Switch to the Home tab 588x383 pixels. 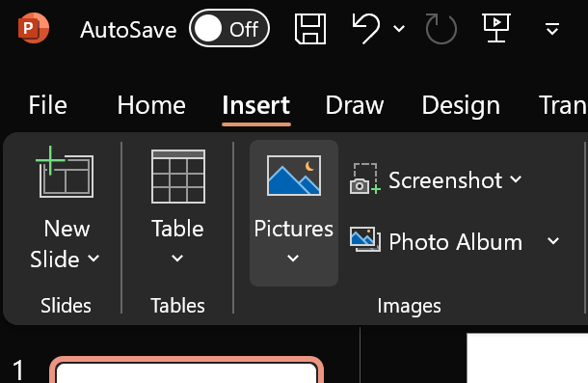(x=151, y=105)
